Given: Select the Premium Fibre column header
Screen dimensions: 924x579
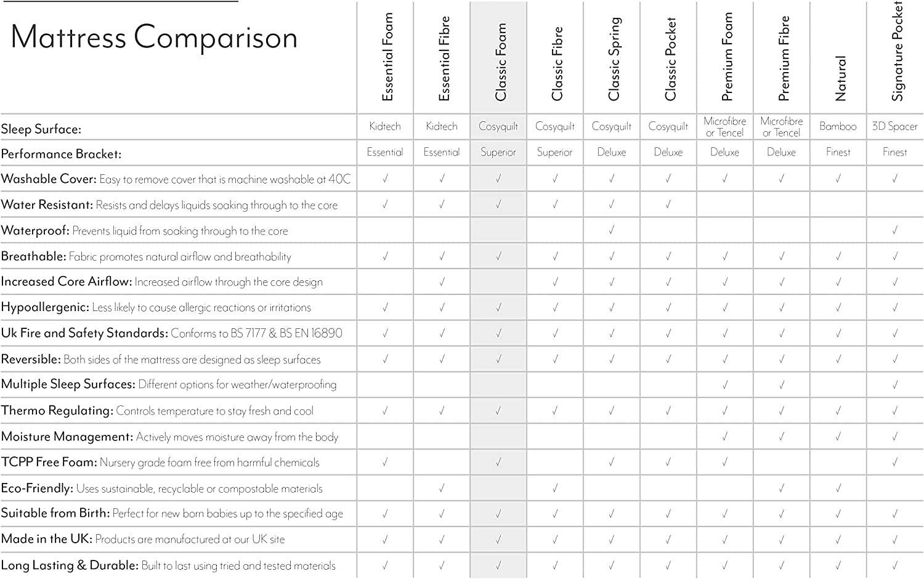Looking at the screenshot, I should coord(784,59).
